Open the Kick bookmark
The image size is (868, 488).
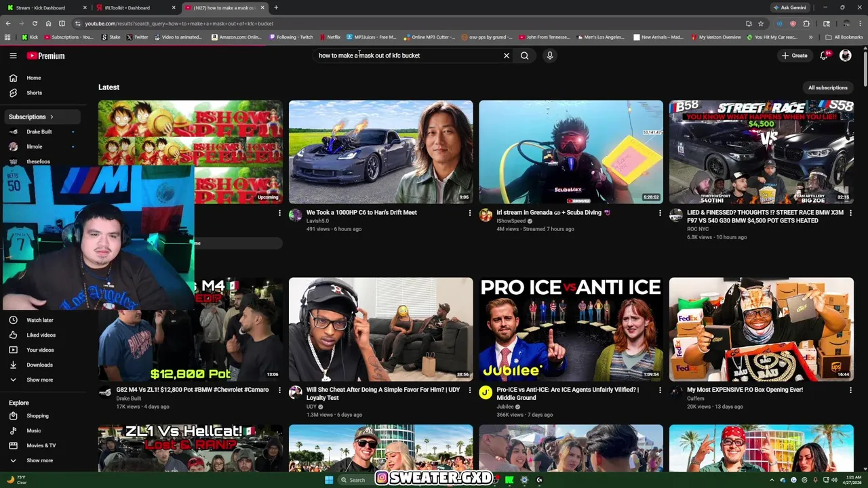pyautogui.click(x=30, y=37)
